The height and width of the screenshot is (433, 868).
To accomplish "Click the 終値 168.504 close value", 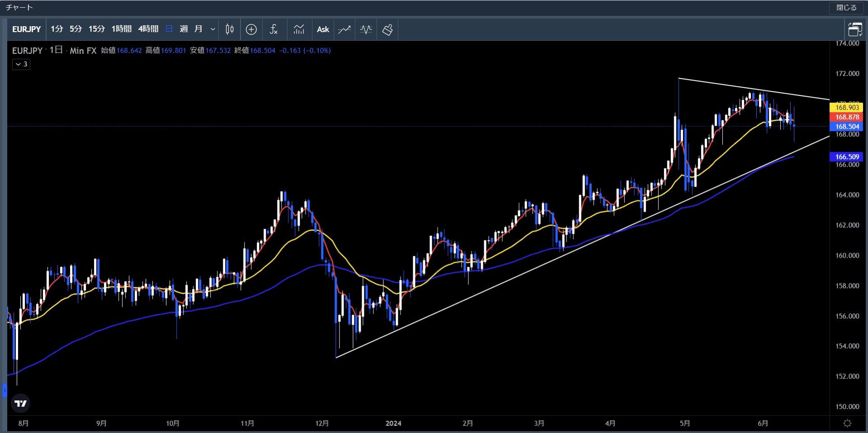I will pyautogui.click(x=255, y=51).
